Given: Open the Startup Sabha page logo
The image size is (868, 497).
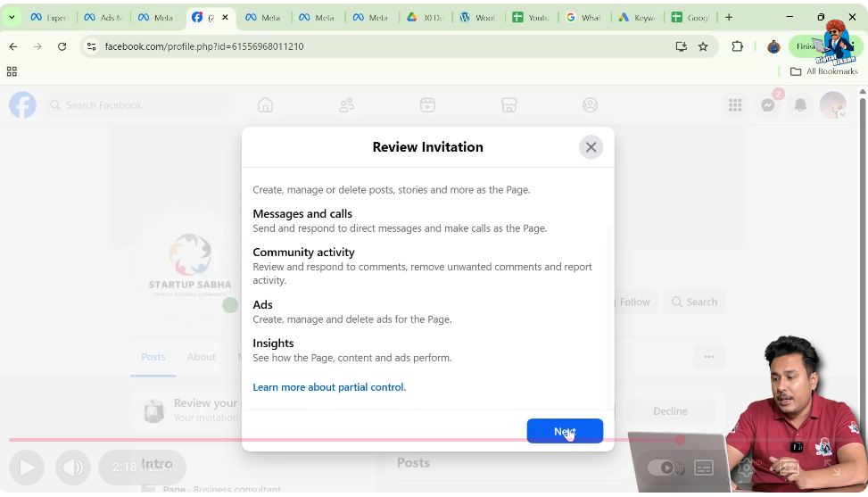Looking at the screenshot, I should pyautogui.click(x=190, y=265).
